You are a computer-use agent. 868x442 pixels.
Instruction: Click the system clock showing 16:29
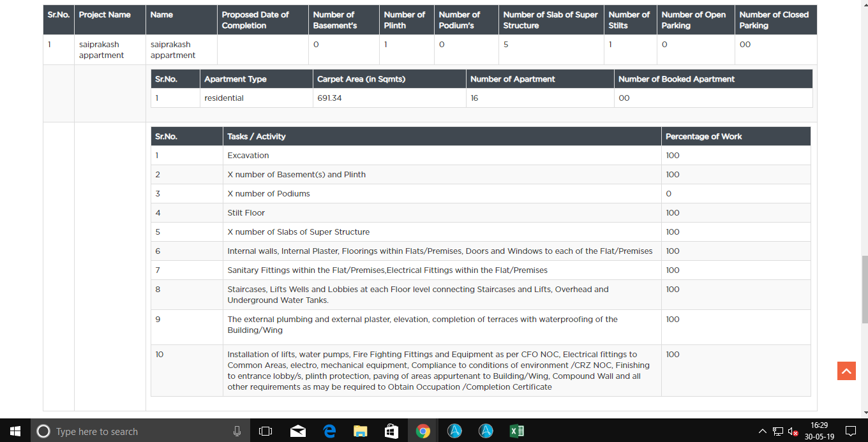coord(819,431)
